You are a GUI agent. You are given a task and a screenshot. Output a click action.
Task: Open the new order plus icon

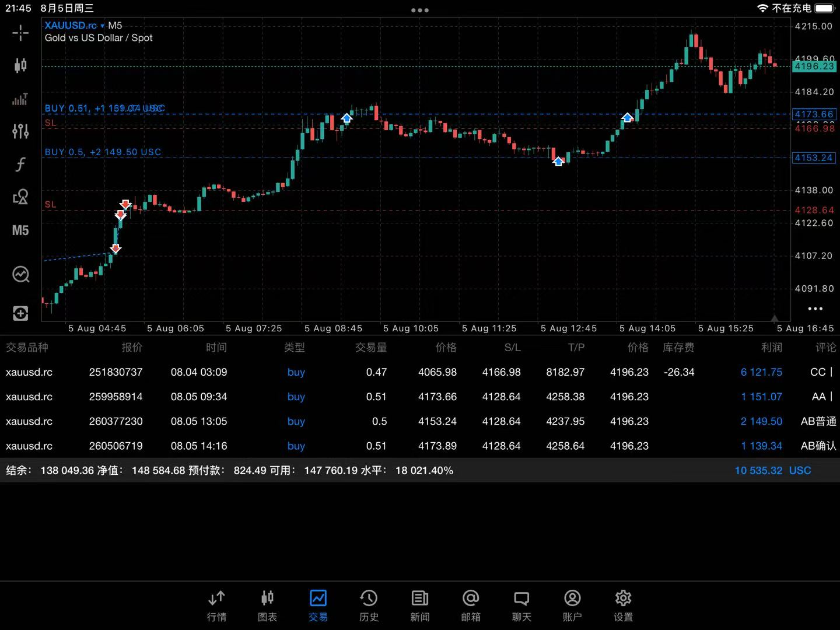pyautogui.click(x=20, y=313)
